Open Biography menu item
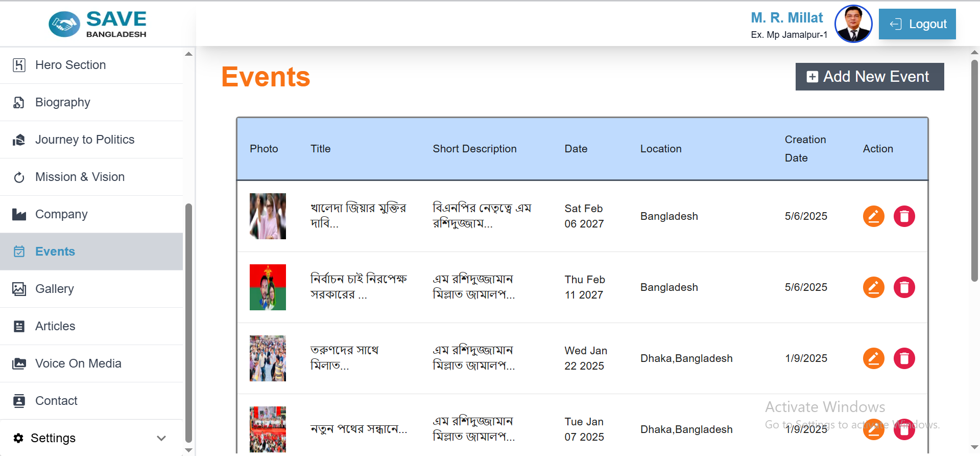 pos(91,102)
